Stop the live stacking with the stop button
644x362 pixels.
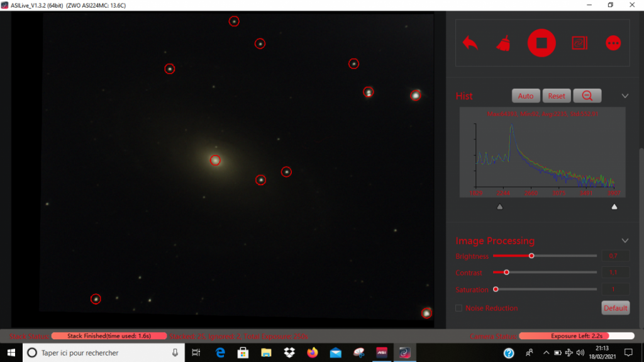click(541, 43)
